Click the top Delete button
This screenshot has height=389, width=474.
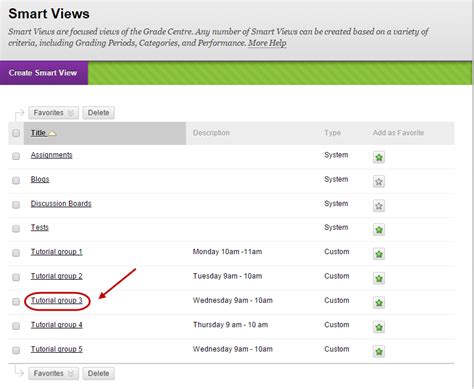[98, 113]
